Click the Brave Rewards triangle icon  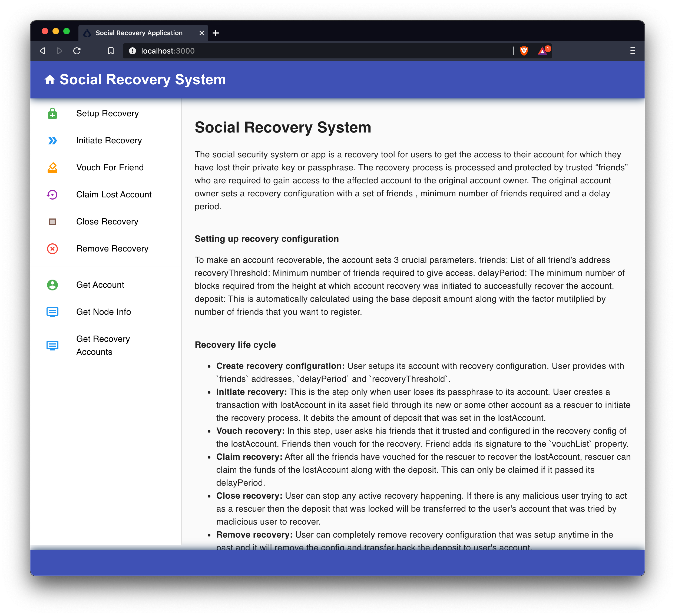pyautogui.click(x=542, y=51)
